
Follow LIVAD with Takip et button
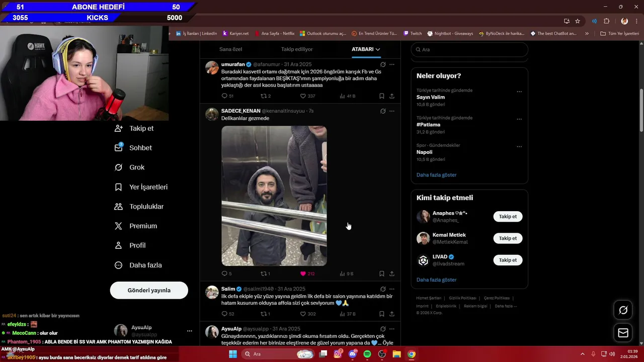point(508,260)
